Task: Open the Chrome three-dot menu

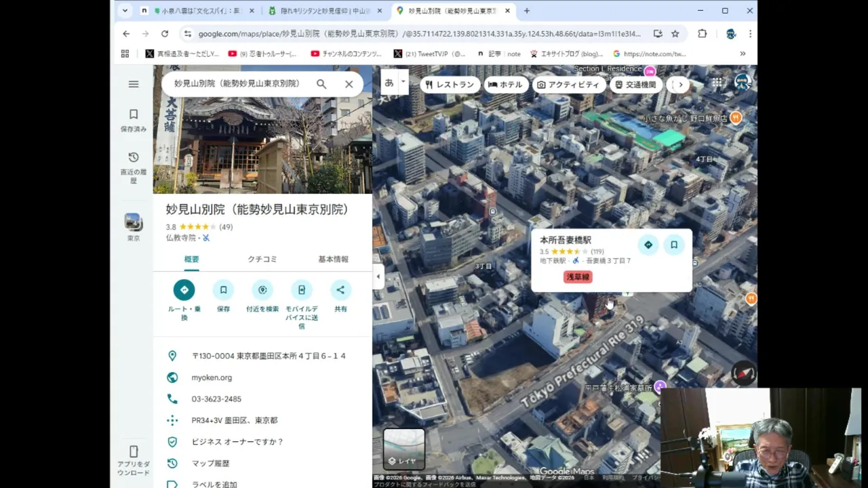Action: [750, 33]
